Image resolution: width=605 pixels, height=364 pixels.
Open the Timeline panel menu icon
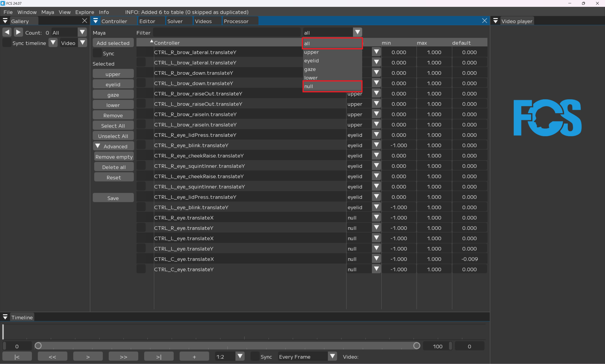(5, 317)
